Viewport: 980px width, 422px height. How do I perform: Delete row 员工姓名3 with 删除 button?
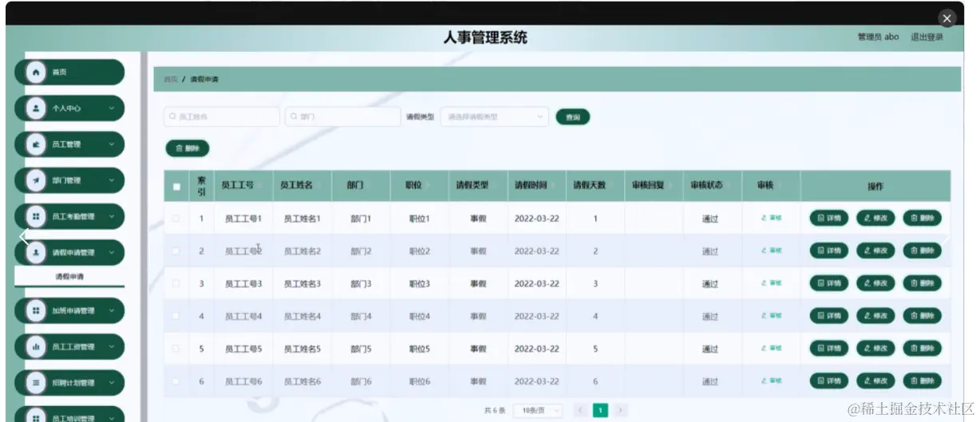point(922,283)
